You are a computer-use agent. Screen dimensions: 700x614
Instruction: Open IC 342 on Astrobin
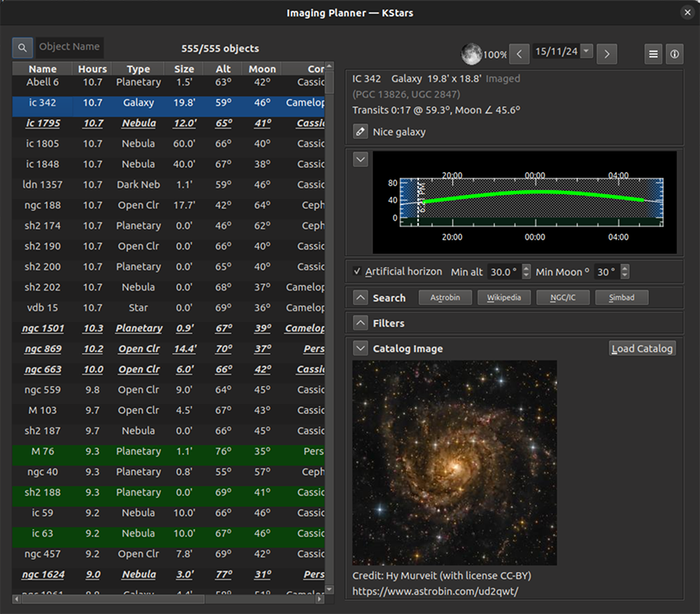pyautogui.click(x=445, y=297)
